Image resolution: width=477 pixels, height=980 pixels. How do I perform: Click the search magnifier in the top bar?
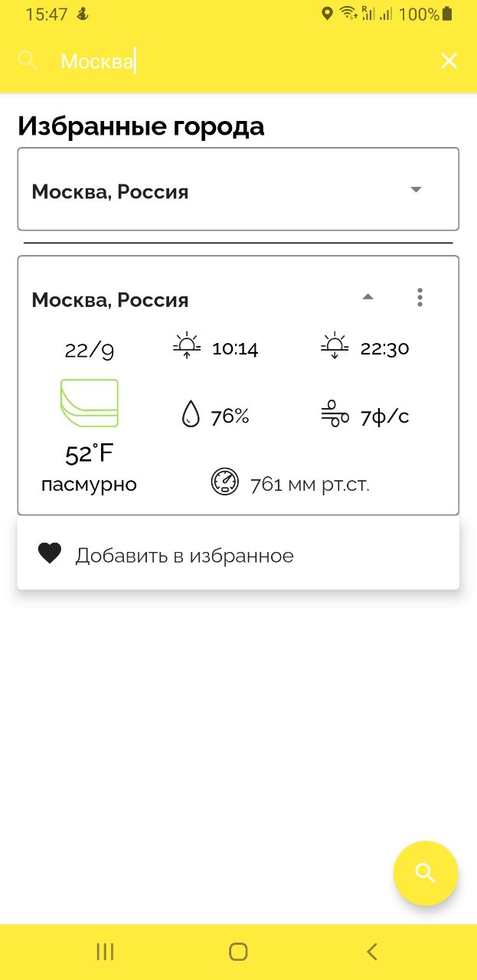(x=28, y=60)
